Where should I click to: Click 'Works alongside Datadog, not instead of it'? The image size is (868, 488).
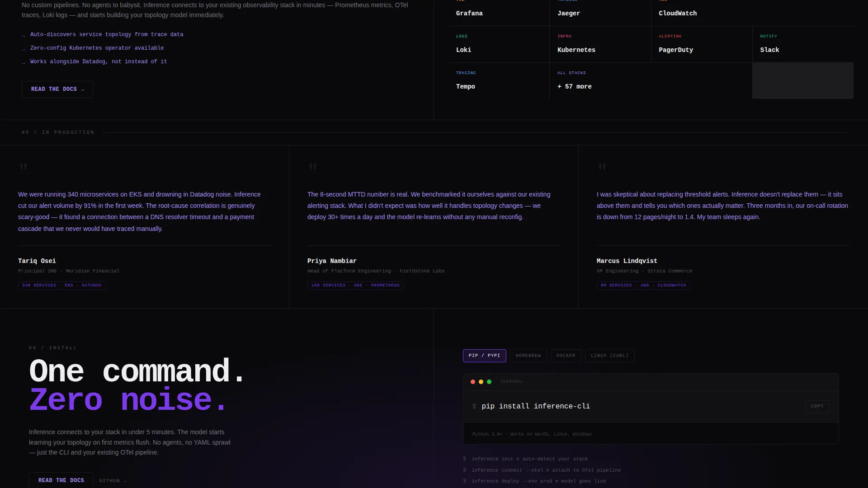click(99, 61)
